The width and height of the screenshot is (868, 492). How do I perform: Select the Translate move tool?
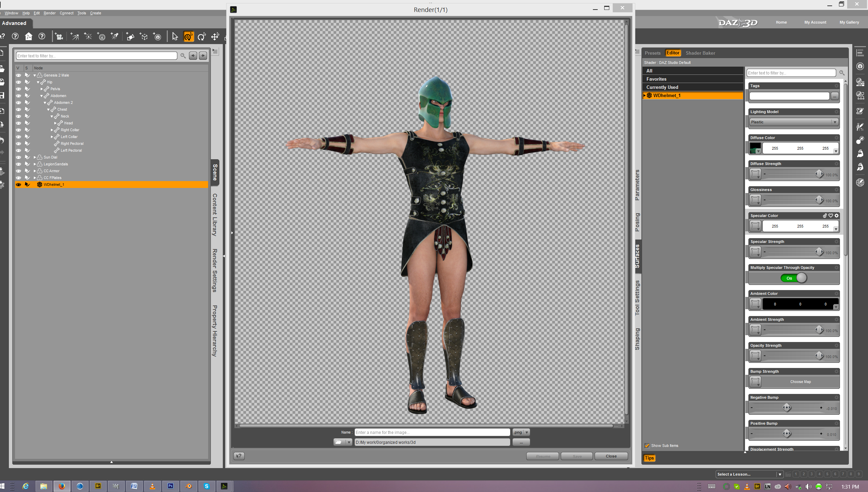(x=215, y=37)
